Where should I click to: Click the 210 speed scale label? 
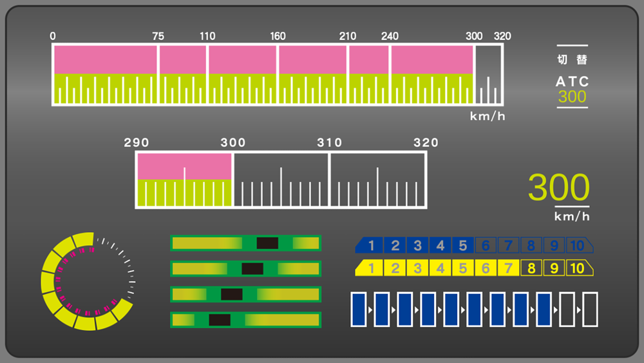tap(348, 36)
